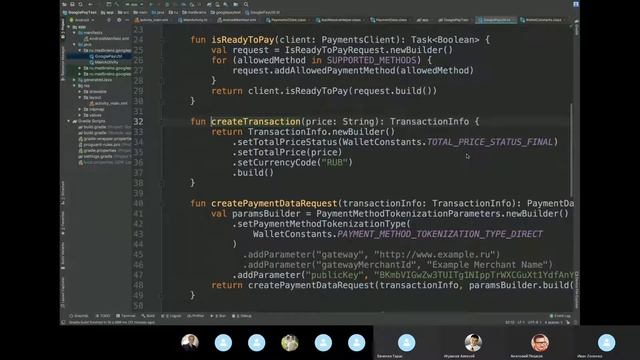
Task: Switch to the AndroidManifest.xml editor tab
Action: (x=236, y=20)
